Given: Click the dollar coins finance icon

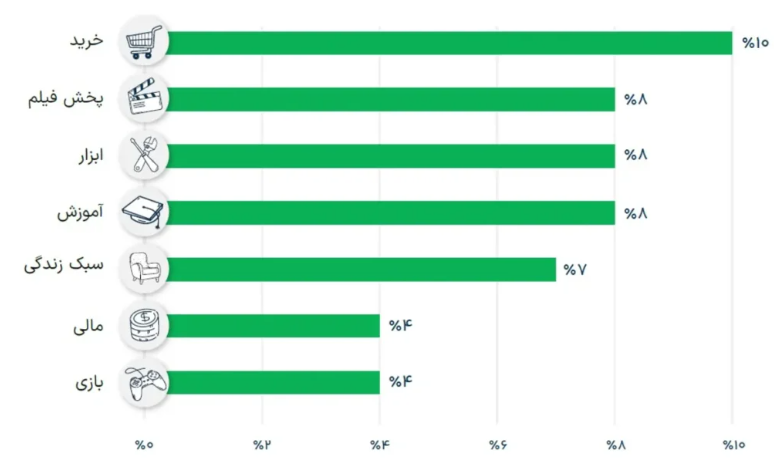Looking at the screenshot, I should 144,326.
